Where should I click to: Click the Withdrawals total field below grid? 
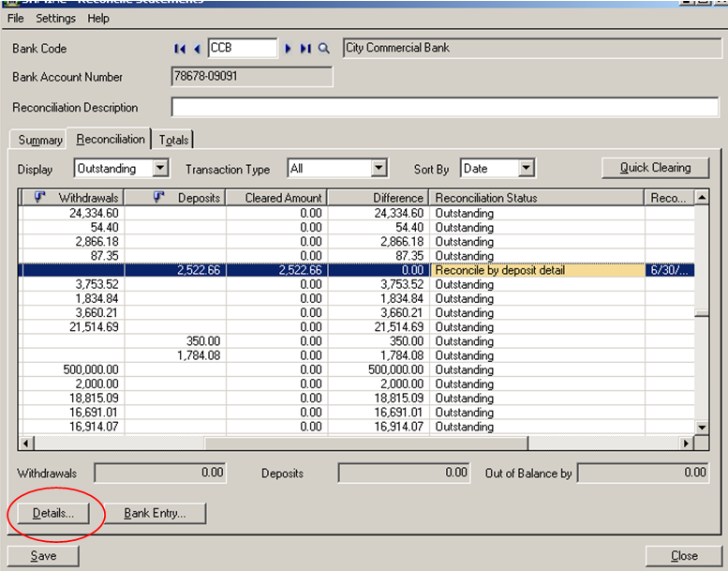(x=160, y=473)
